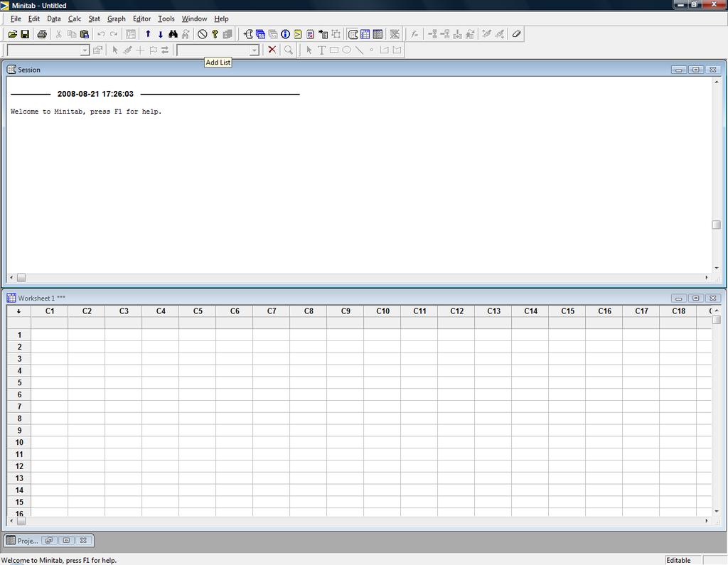Click the rectangle drawing tool icon

click(334, 50)
